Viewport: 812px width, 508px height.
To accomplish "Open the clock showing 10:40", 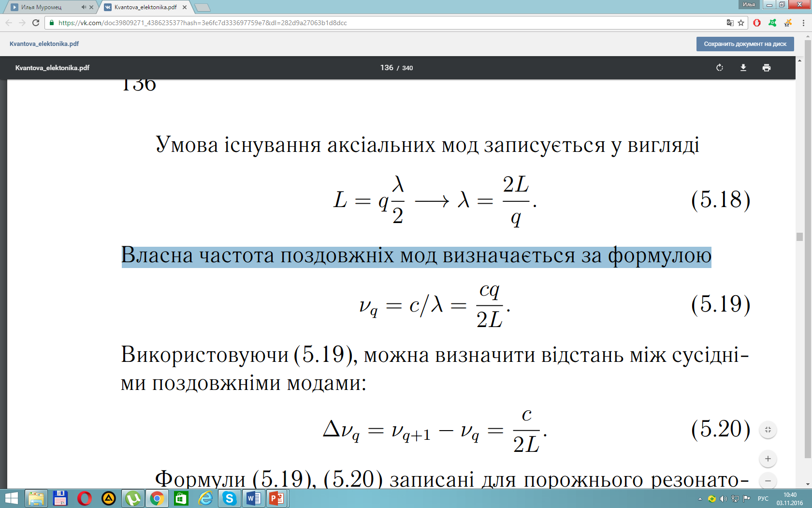I will 790,499.
